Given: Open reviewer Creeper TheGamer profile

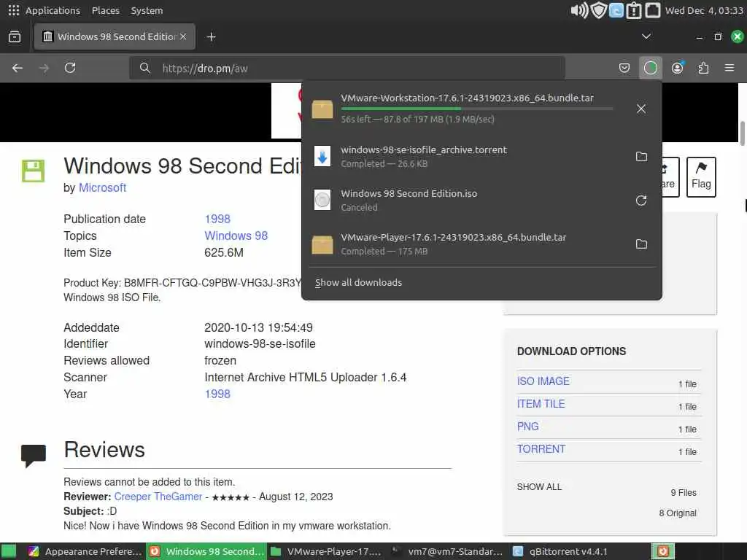Looking at the screenshot, I should (158, 497).
